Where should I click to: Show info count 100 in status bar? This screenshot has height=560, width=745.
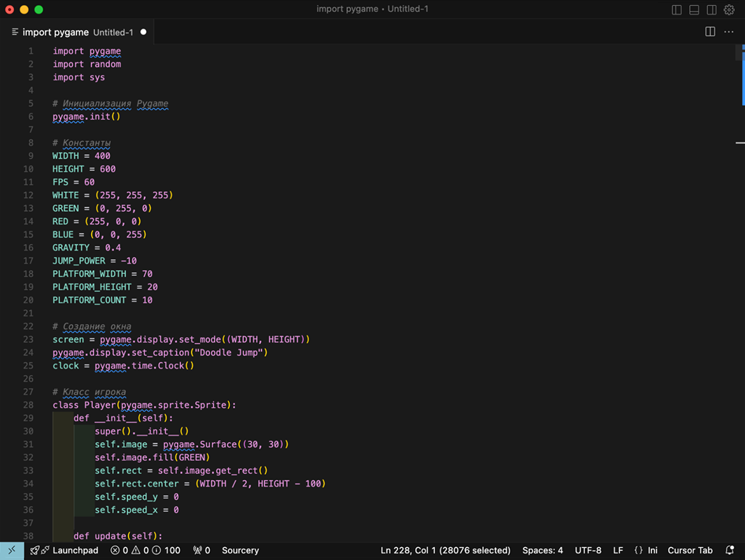point(166,550)
